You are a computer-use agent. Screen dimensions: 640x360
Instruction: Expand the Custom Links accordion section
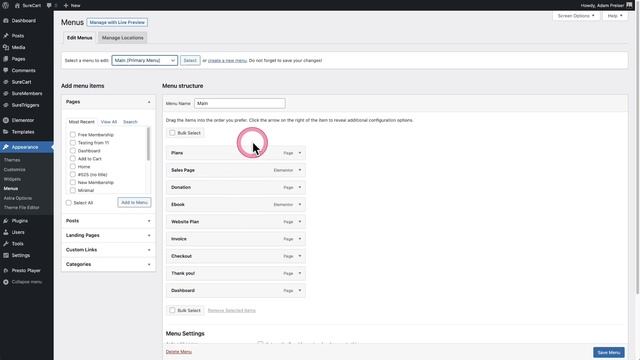(x=108, y=250)
